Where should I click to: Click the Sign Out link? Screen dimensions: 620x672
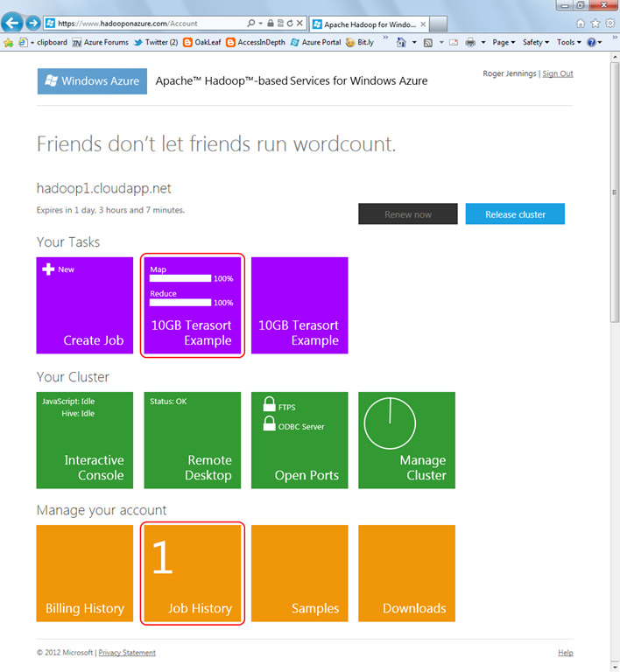click(558, 73)
